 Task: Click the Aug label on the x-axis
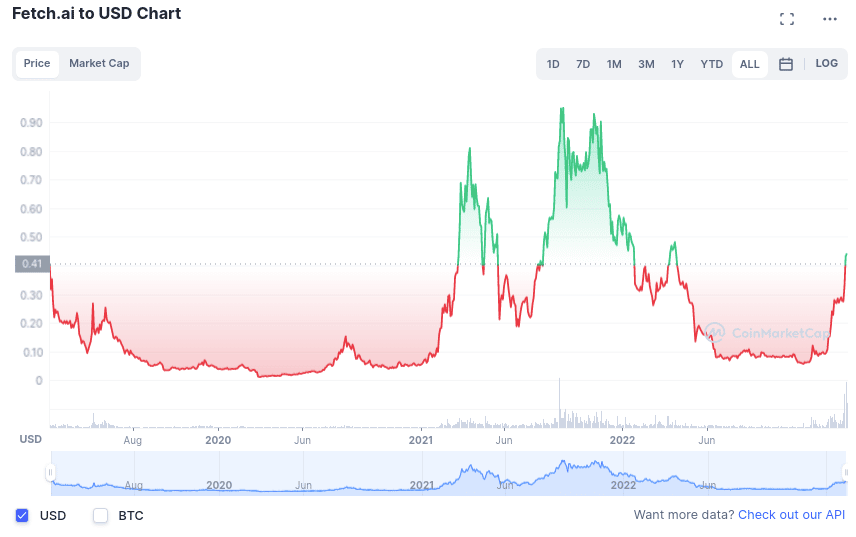(133, 440)
